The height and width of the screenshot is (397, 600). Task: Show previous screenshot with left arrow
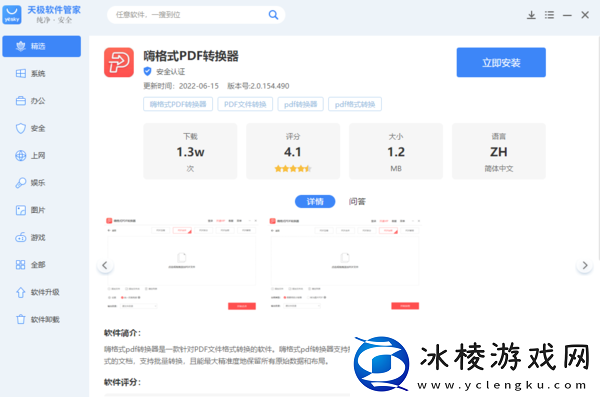[105, 265]
